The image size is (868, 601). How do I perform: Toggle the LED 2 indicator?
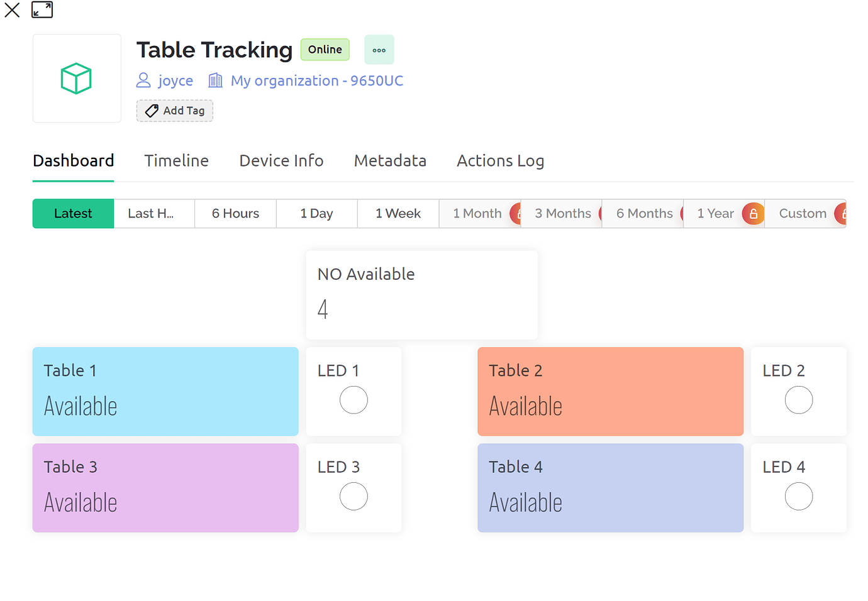point(798,400)
